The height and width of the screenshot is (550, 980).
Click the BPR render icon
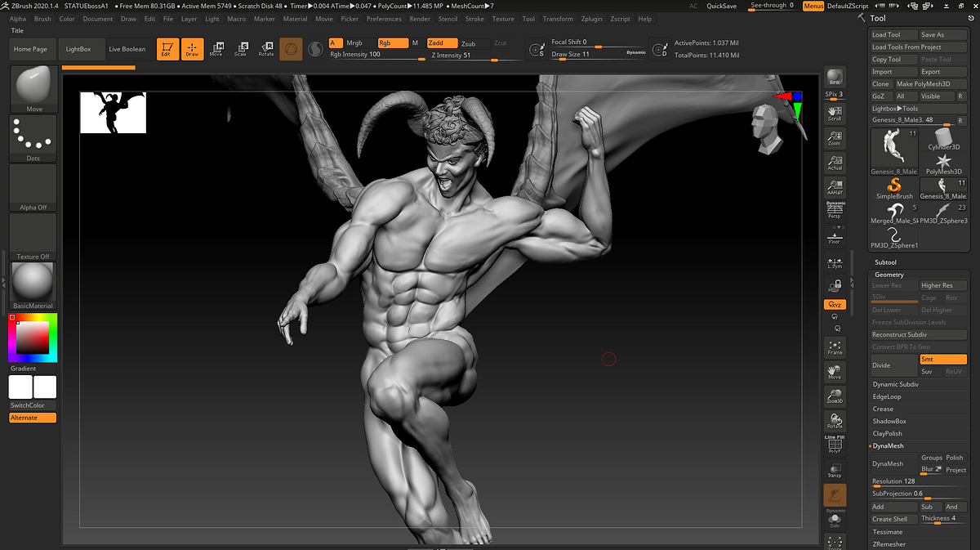tap(835, 77)
